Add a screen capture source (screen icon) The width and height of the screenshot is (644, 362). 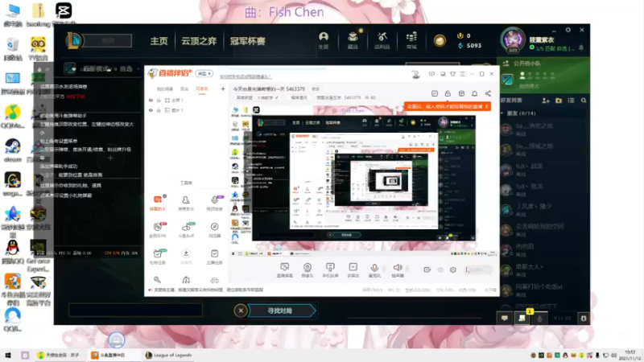284,269
